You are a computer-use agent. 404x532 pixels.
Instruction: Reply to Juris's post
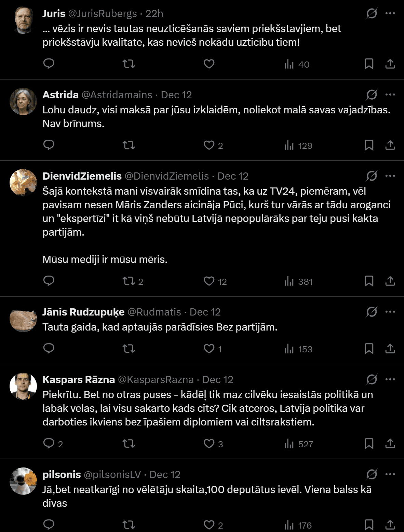[x=49, y=64]
